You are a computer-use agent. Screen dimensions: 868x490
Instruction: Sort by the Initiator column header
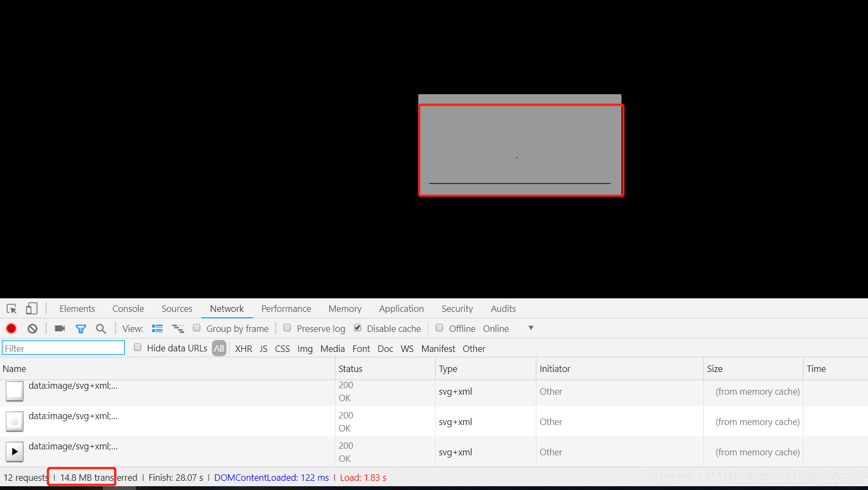(619, 369)
